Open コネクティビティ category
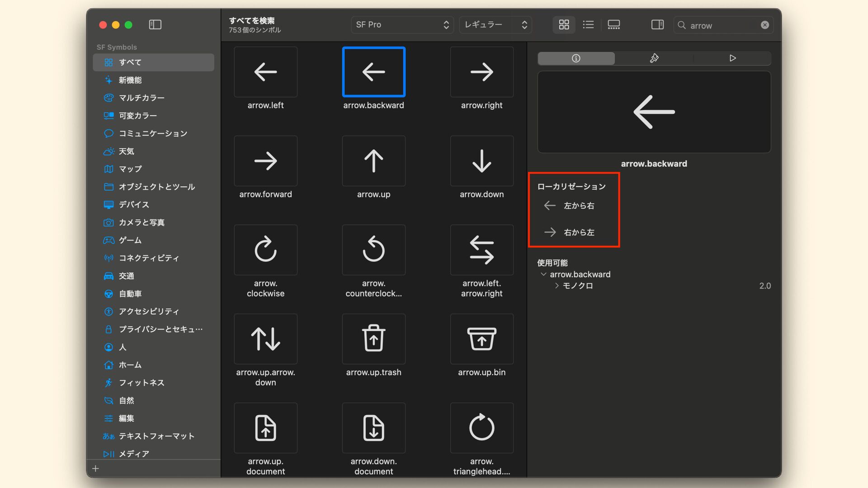Viewport: 868px width, 488px height. coord(153,258)
